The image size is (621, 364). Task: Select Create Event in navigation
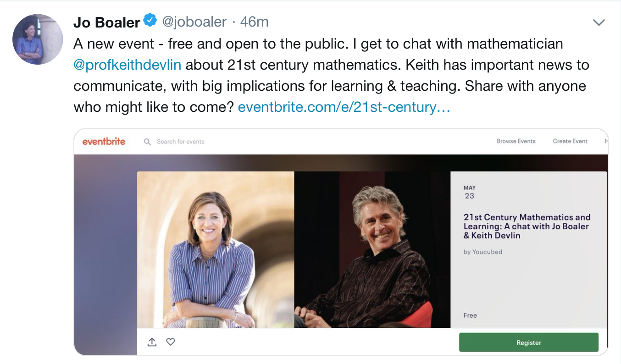(x=570, y=141)
